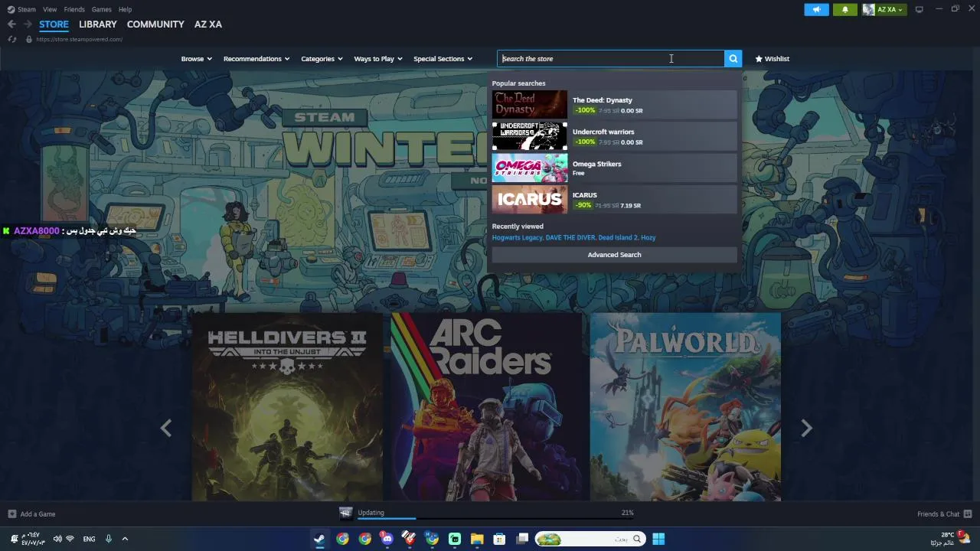Viewport: 980px width, 551px height.
Task: Click the Advanced Search button
Action: click(x=614, y=255)
